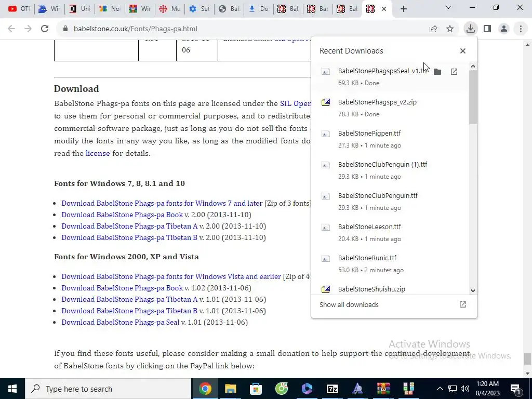This screenshot has height=399, width=532.
Task: Download Phags-pa fonts for Vista and earlier
Action: (x=171, y=276)
